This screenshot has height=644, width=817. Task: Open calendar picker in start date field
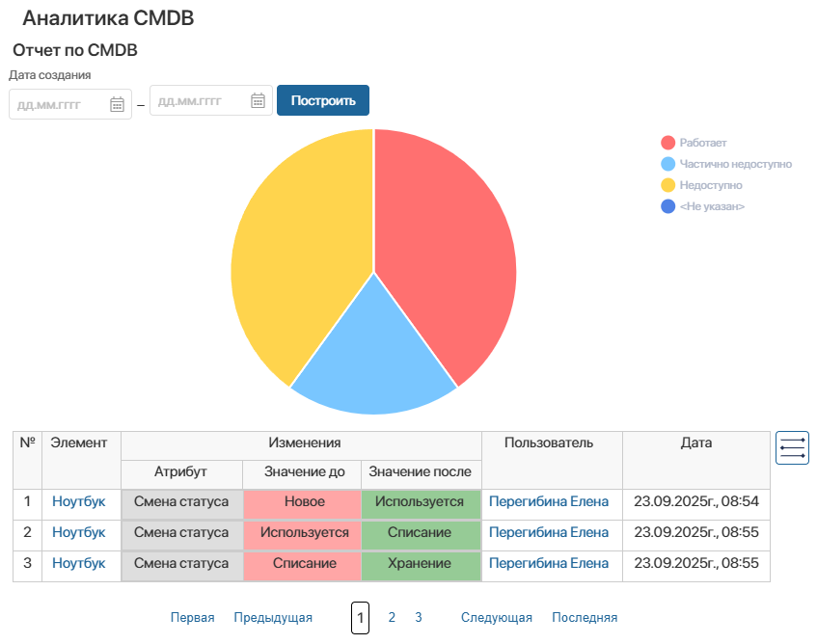pyautogui.click(x=117, y=105)
